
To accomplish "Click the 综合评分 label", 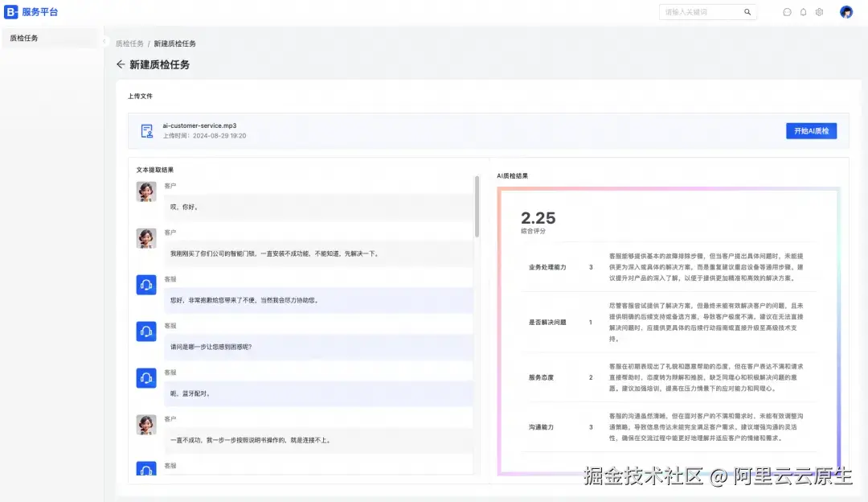I will (533, 231).
